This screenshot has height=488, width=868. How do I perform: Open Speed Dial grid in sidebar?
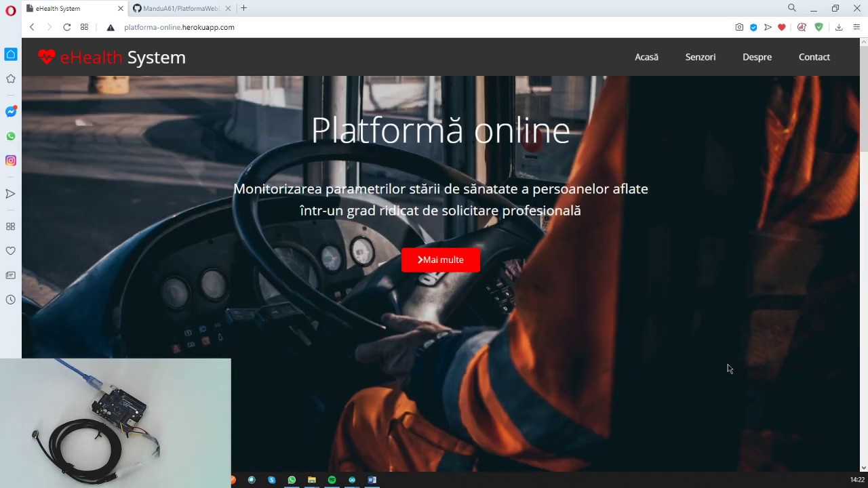pos(11,226)
